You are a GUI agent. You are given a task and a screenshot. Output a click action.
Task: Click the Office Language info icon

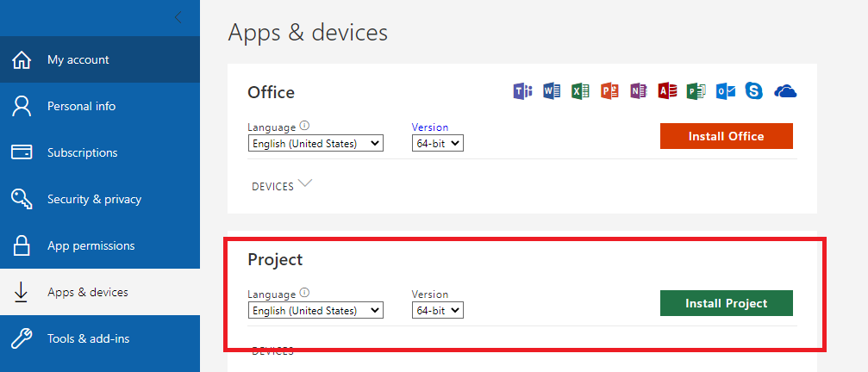coord(304,126)
